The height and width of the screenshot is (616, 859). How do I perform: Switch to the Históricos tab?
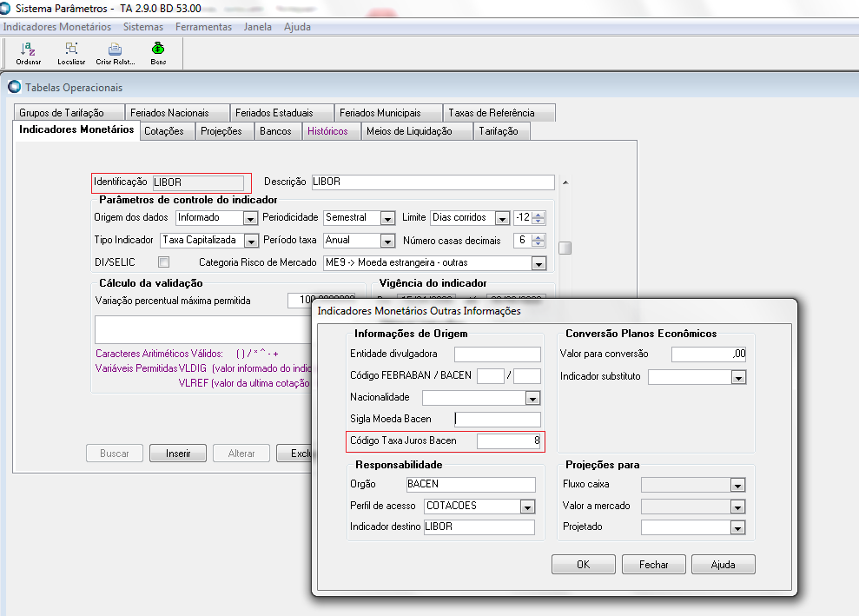point(332,131)
